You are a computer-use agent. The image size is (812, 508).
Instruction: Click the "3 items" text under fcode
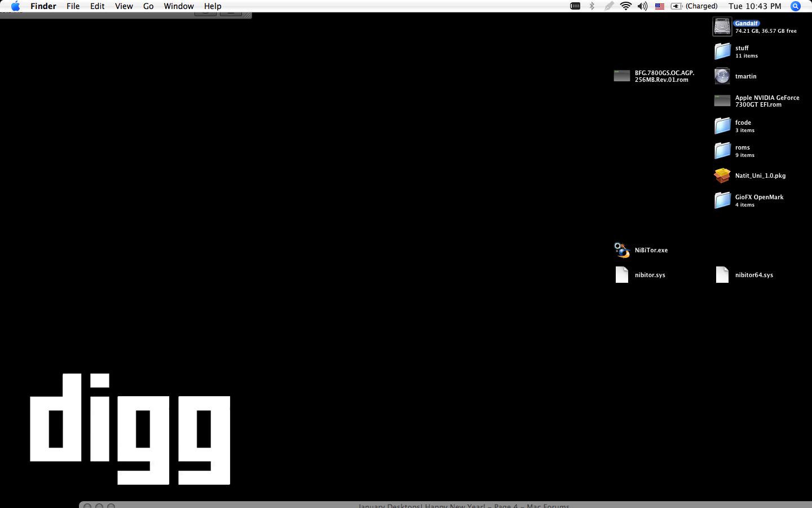(745, 130)
